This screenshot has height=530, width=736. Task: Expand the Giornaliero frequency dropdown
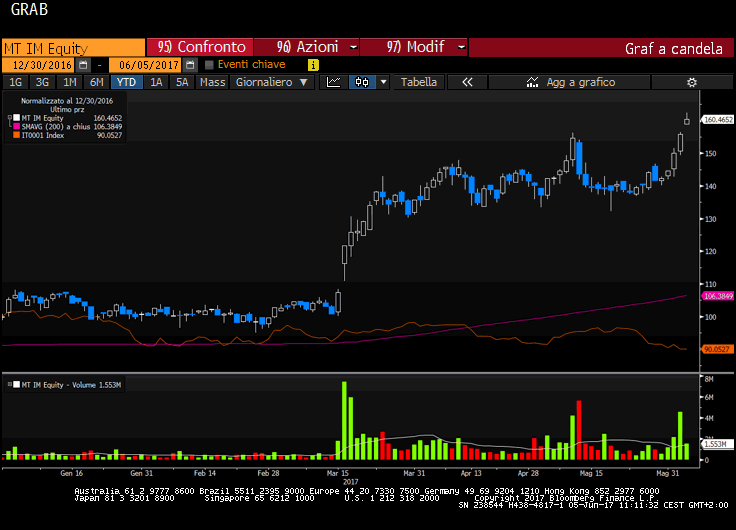[x=271, y=82]
